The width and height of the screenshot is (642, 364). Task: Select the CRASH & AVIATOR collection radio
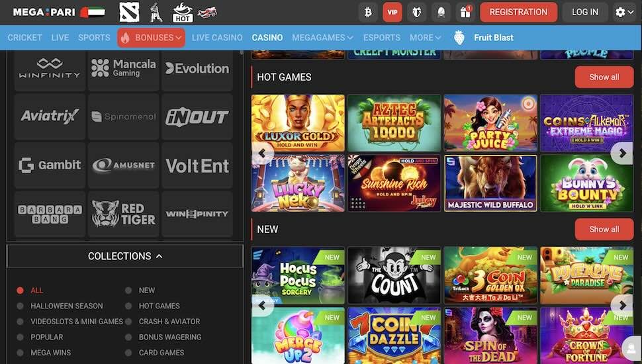click(x=128, y=322)
